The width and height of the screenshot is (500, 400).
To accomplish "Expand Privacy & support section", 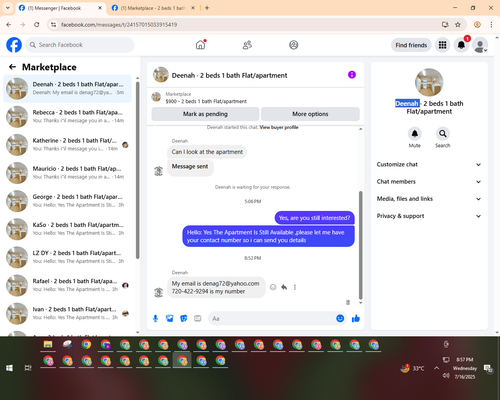I will (429, 216).
